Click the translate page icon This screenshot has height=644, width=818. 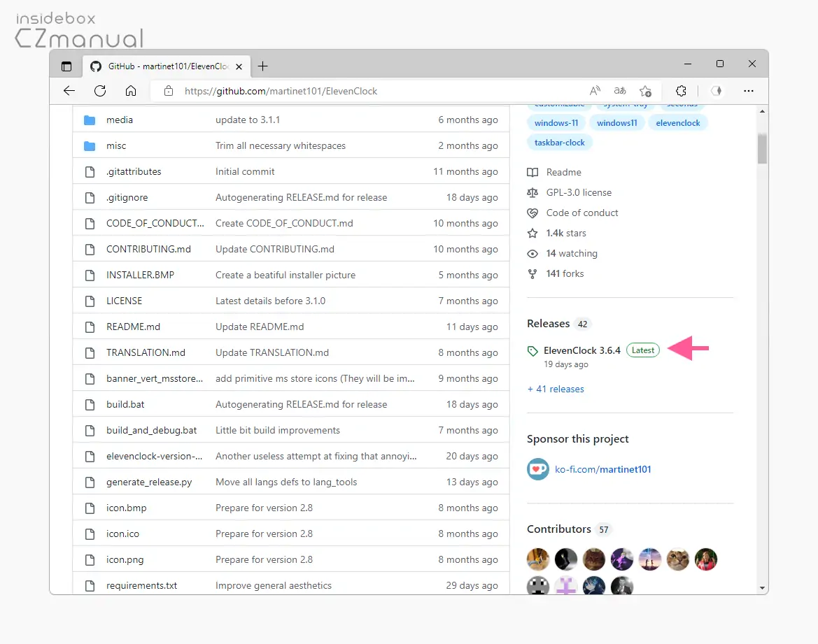[x=620, y=91]
